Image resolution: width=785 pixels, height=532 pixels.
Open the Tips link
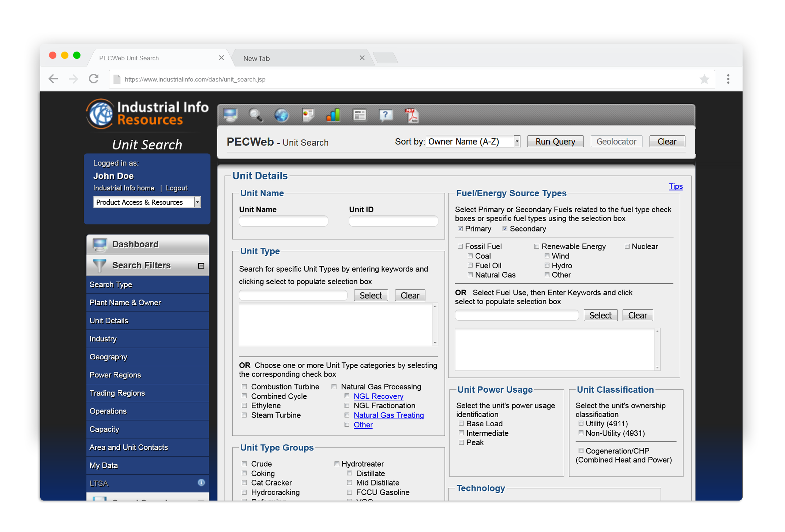coord(676,186)
